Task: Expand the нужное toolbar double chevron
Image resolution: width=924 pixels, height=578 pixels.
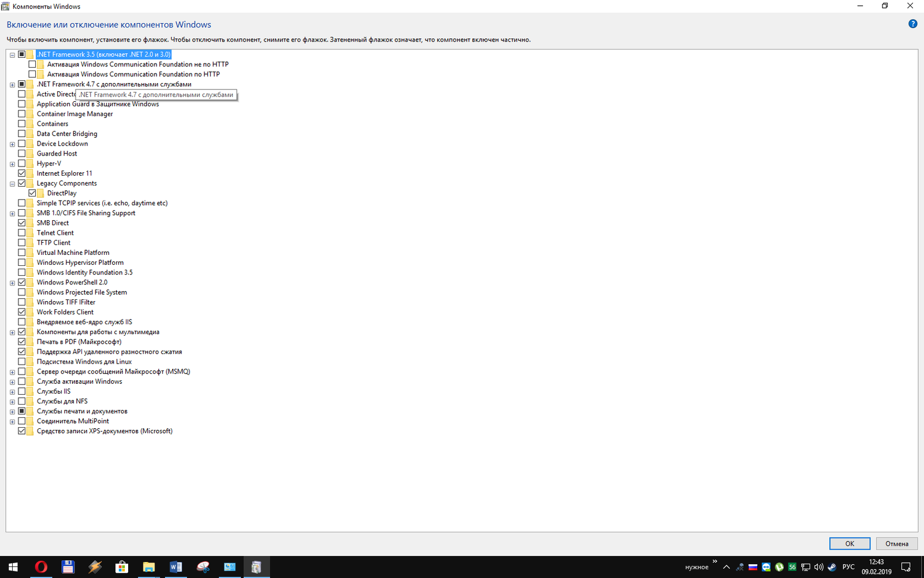Action: (x=715, y=561)
